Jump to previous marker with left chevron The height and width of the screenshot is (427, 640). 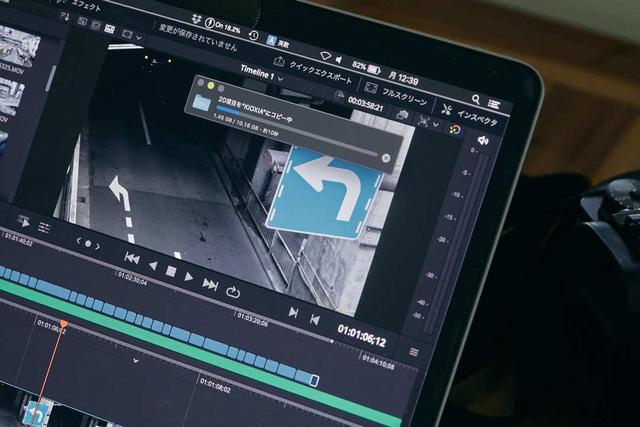pos(78,241)
